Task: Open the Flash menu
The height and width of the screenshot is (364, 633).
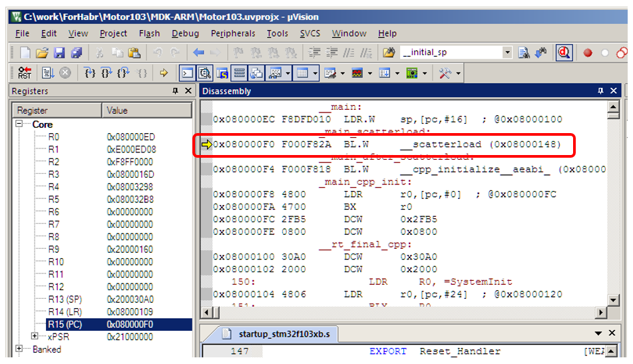Action: [149, 33]
